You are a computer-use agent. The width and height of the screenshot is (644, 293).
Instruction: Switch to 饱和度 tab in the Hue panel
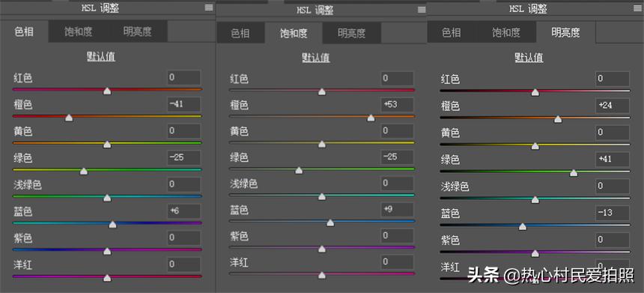(x=79, y=31)
